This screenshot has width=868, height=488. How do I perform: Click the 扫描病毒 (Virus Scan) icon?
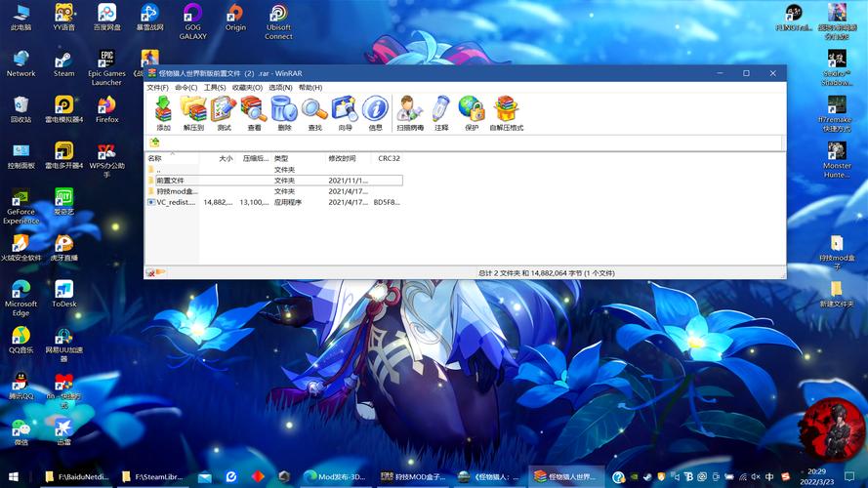pos(410,113)
